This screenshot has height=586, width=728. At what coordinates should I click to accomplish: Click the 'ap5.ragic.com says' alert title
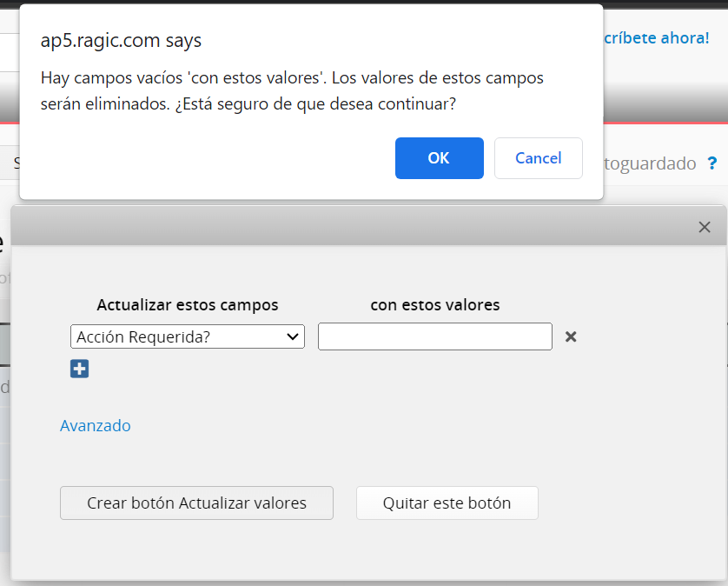pyautogui.click(x=121, y=41)
